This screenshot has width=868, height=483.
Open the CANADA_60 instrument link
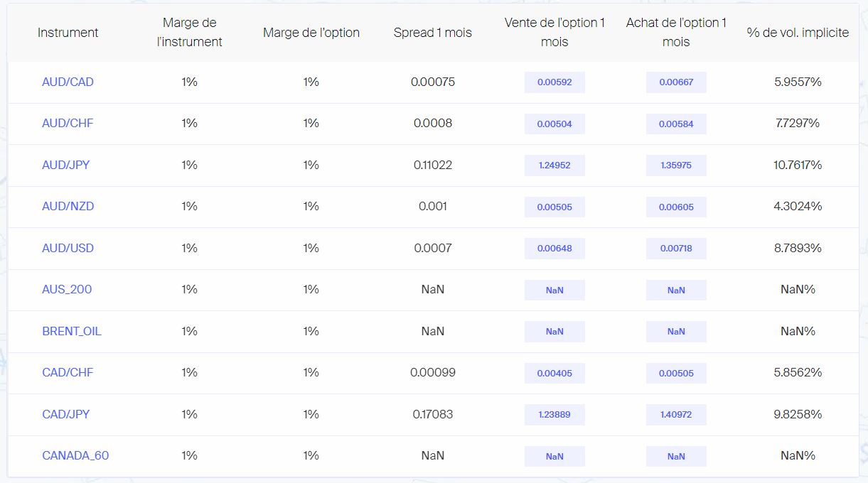click(75, 455)
